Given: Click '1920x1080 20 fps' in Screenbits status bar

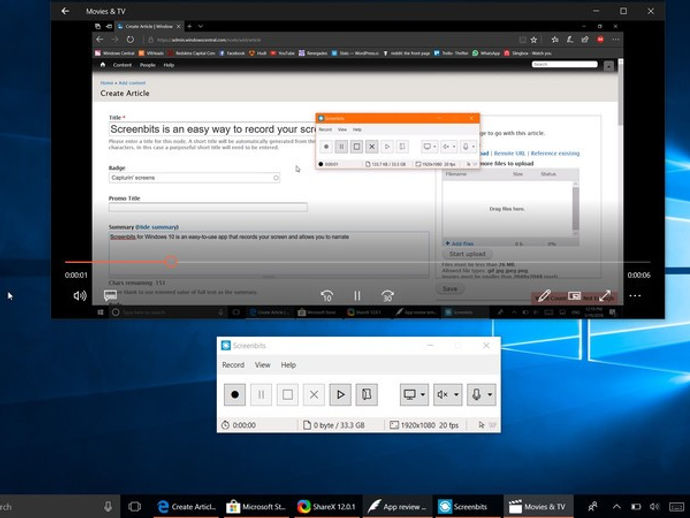Looking at the screenshot, I should (x=429, y=425).
